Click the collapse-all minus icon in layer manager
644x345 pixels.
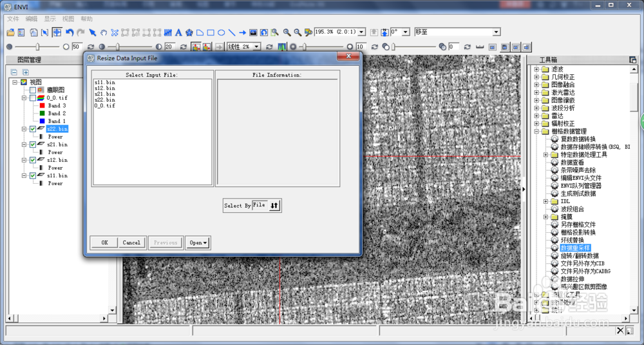coord(14,72)
